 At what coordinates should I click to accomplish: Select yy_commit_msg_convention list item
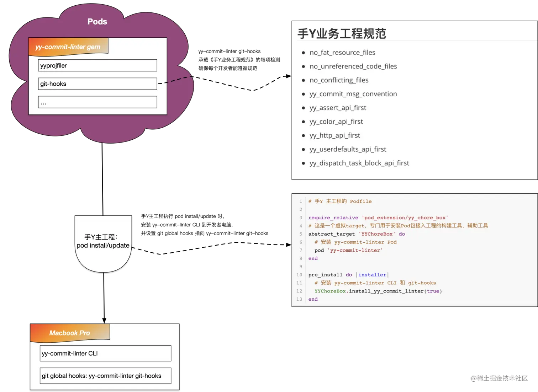click(353, 94)
